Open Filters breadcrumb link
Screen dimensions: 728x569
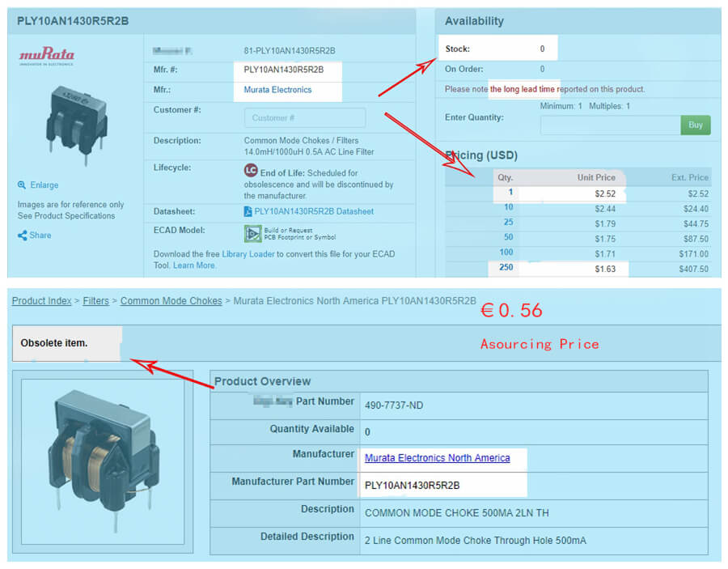click(95, 301)
